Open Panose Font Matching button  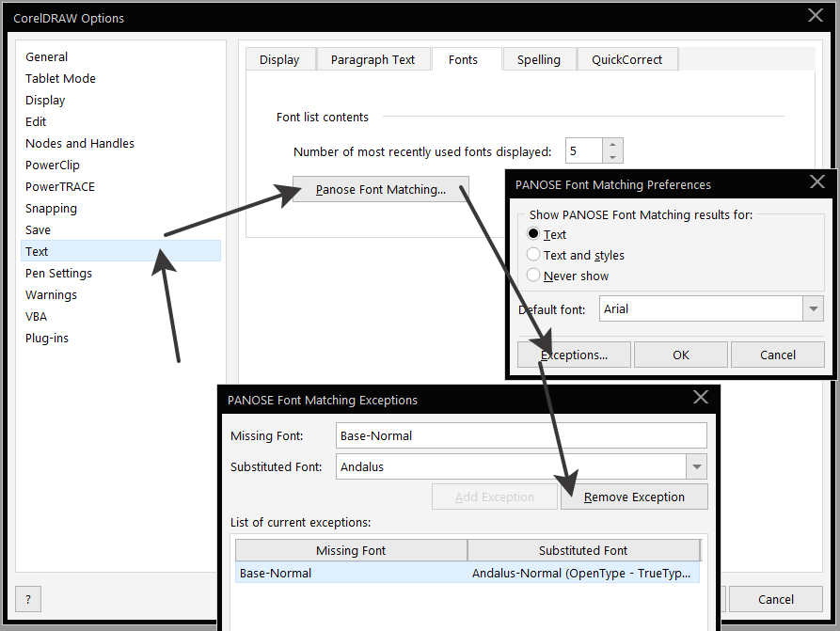coord(381,190)
